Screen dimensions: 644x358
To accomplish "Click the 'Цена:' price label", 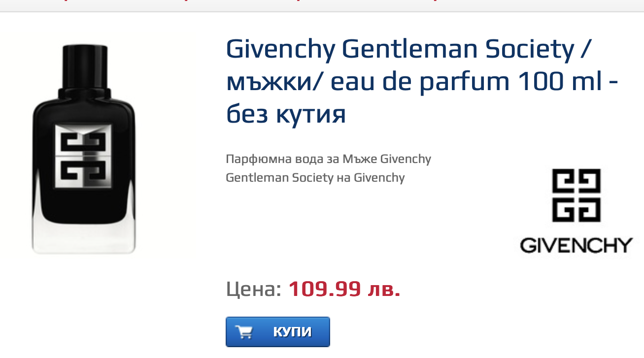I will (x=253, y=289).
